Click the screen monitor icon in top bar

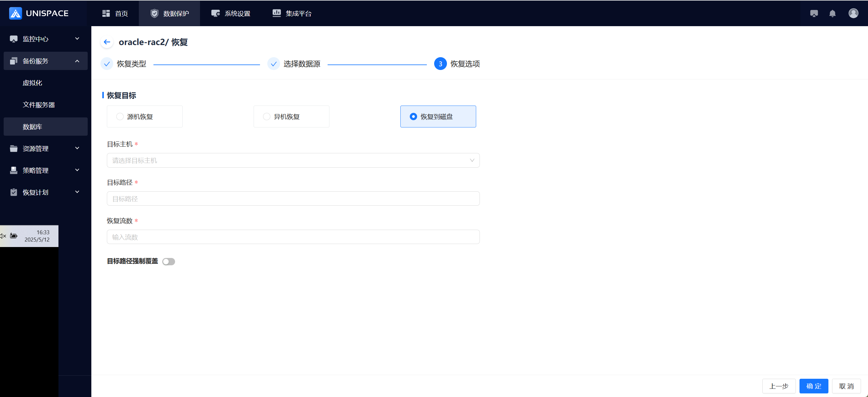814,13
